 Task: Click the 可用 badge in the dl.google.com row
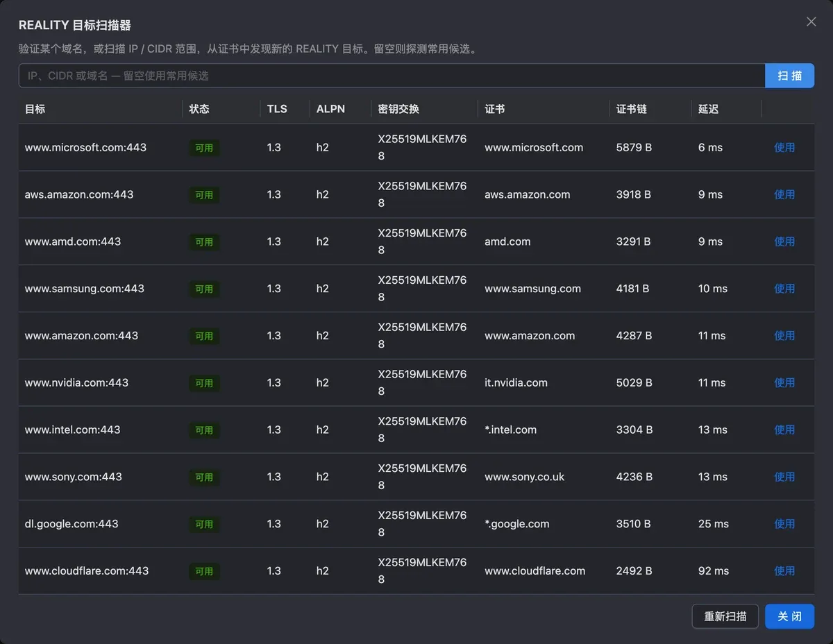pos(204,524)
